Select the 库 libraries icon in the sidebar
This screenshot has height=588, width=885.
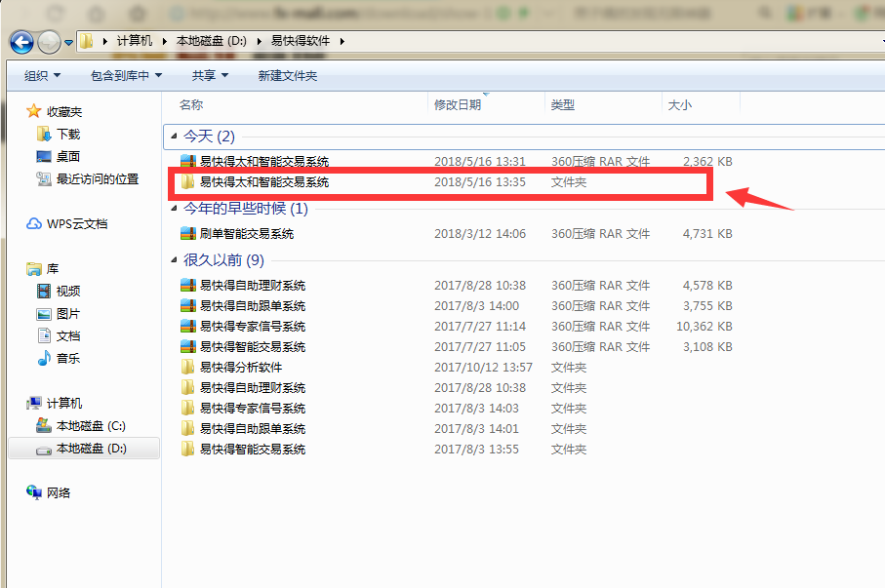pos(34,268)
